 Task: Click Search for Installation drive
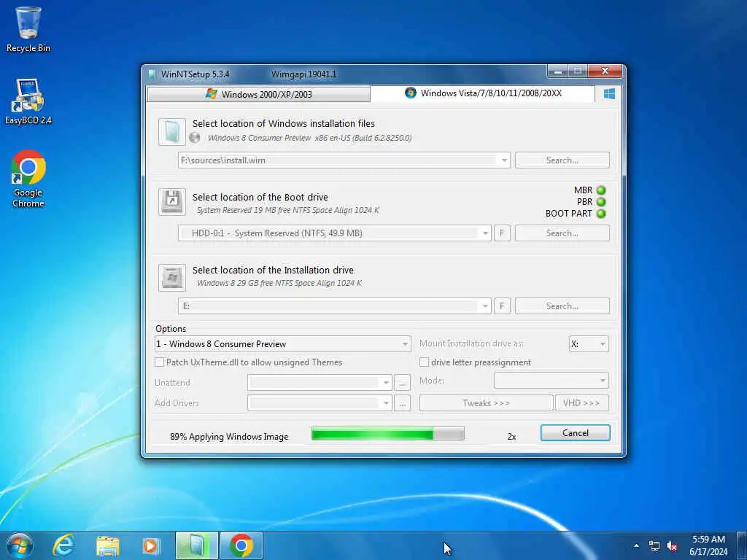click(562, 306)
